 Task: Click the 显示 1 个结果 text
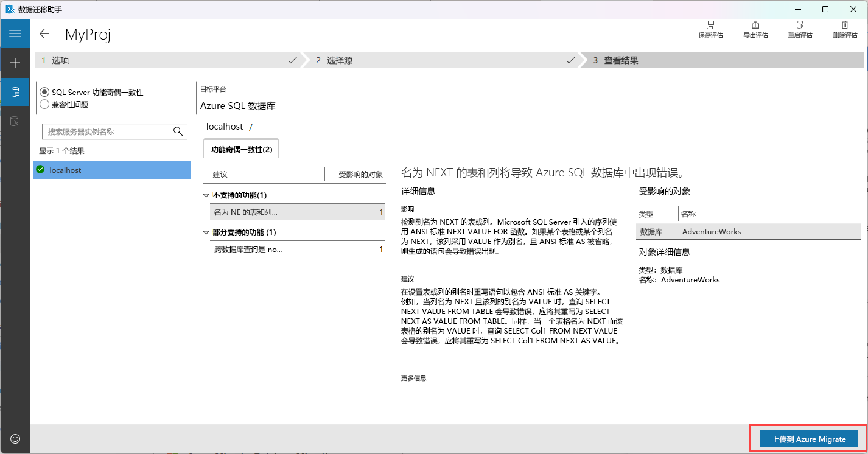61,151
